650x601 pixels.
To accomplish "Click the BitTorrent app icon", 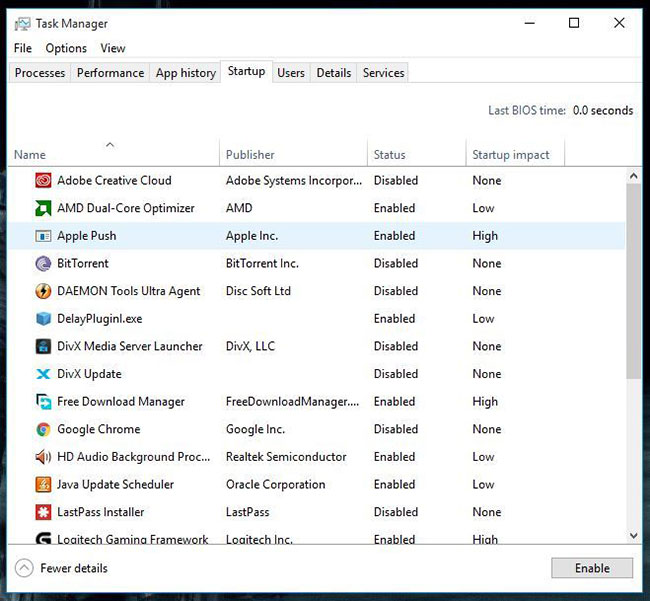I will (x=43, y=263).
